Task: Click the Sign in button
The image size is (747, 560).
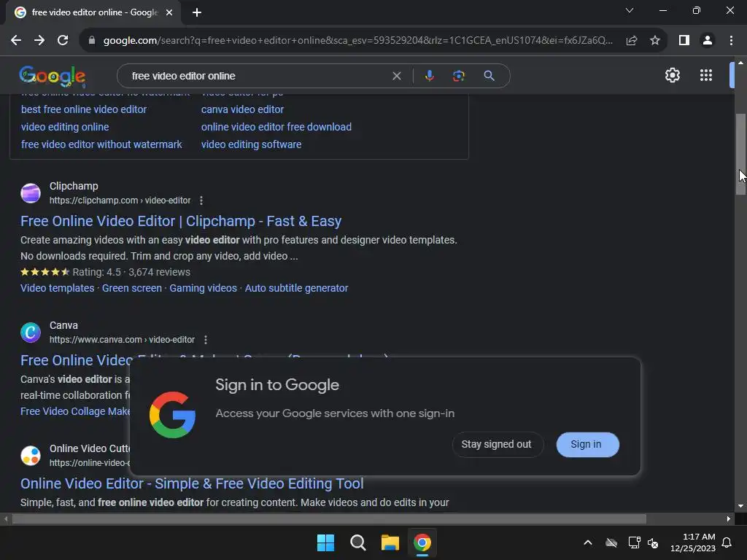Action: 587,444
